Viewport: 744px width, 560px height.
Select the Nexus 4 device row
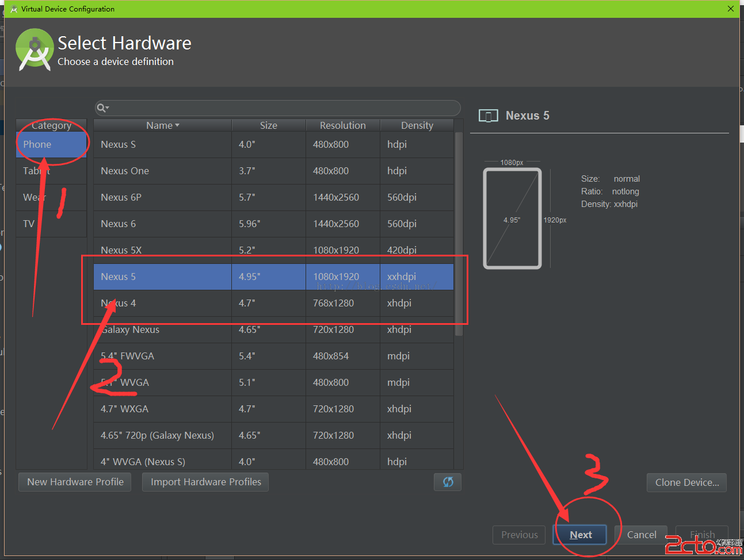click(x=274, y=303)
